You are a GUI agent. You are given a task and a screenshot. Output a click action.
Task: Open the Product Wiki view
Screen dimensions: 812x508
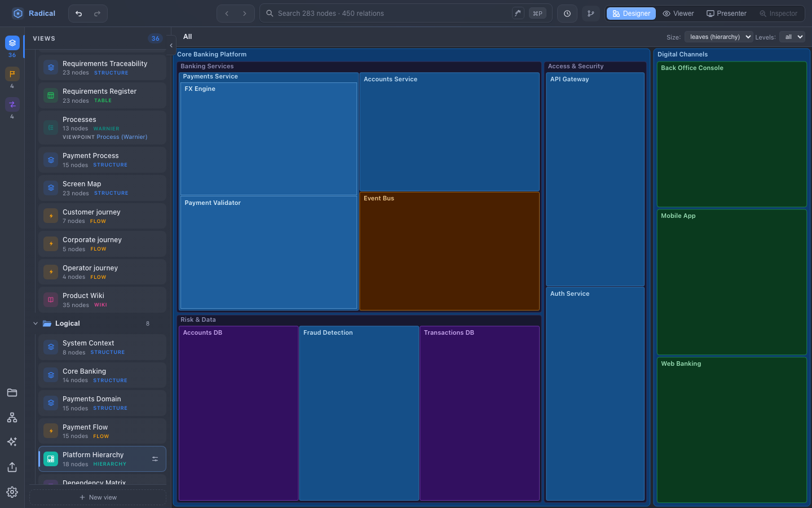pos(102,300)
